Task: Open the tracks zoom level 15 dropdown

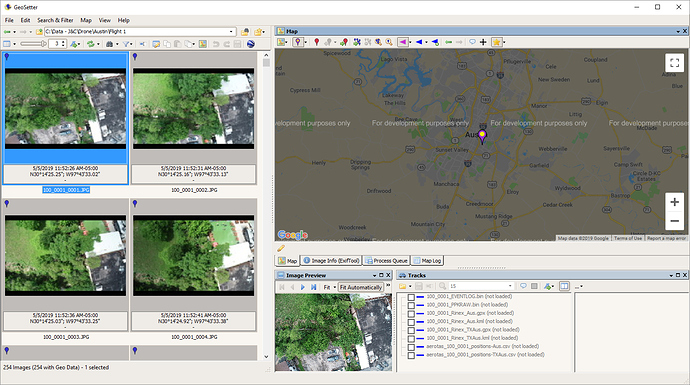Action: 510,286
